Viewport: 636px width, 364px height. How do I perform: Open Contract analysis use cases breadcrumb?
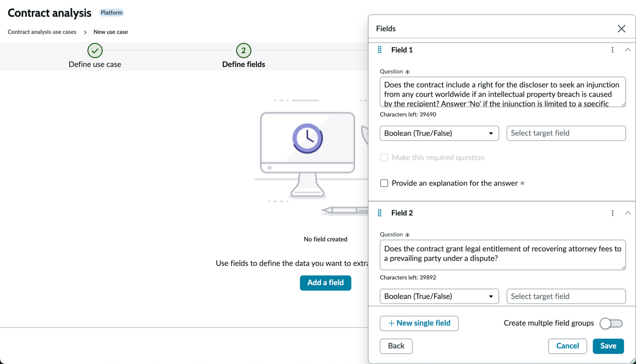[42, 32]
